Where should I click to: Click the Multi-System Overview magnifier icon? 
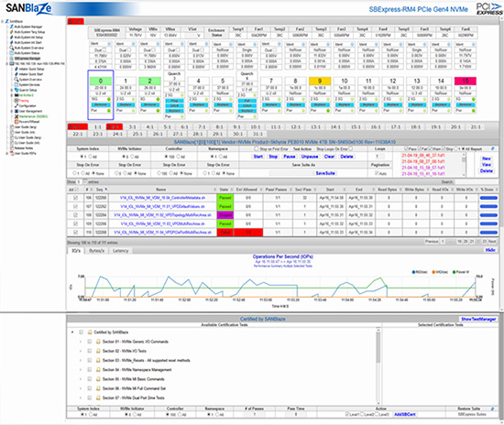[12, 48]
